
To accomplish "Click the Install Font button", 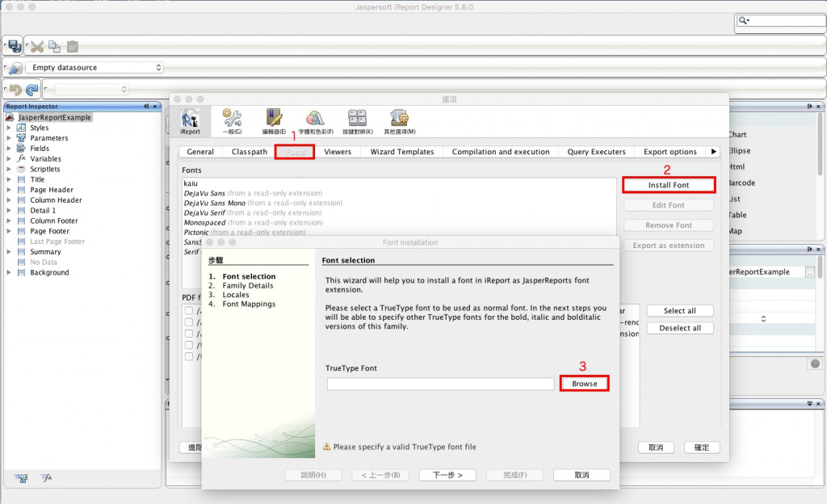I will [668, 185].
